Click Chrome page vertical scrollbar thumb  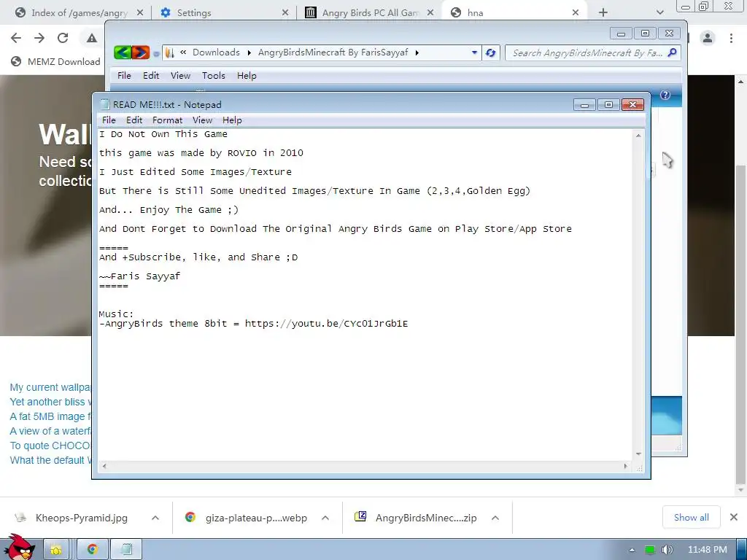point(740,324)
